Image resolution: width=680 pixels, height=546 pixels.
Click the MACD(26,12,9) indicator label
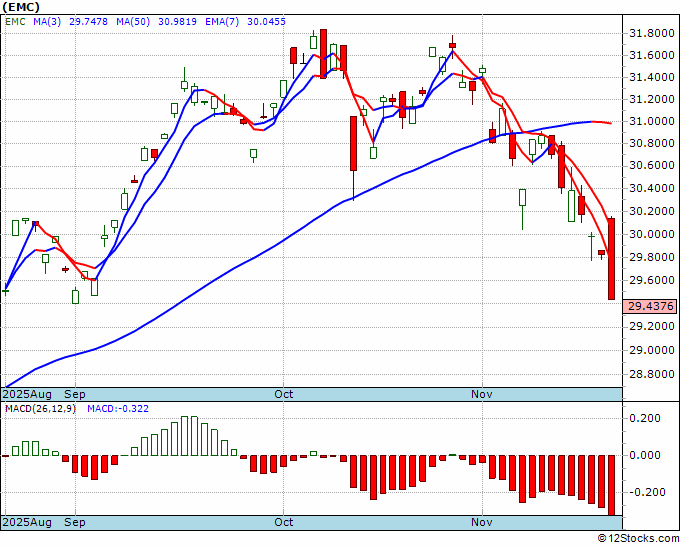click(x=40, y=409)
